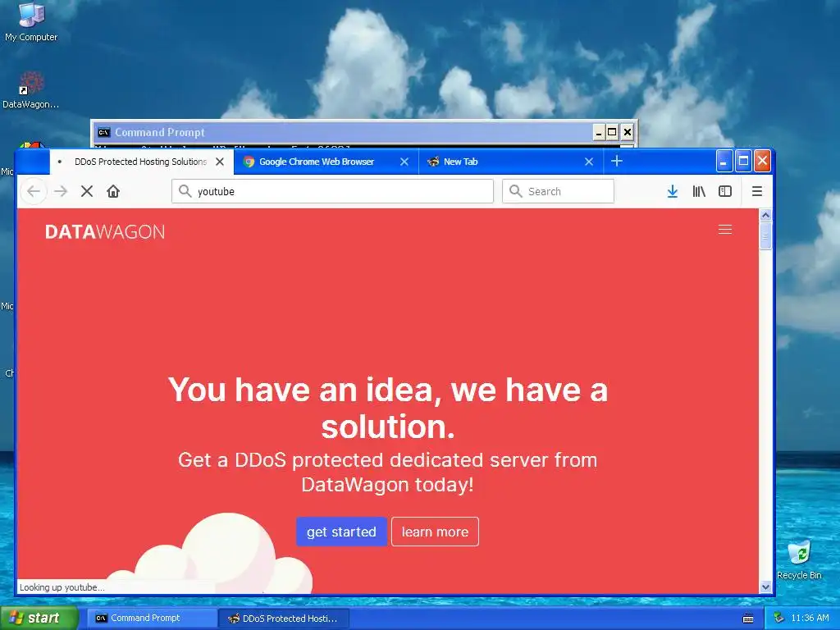Stop loading the page with the X button
The height and width of the screenshot is (630, 840).
coord(87,191)
